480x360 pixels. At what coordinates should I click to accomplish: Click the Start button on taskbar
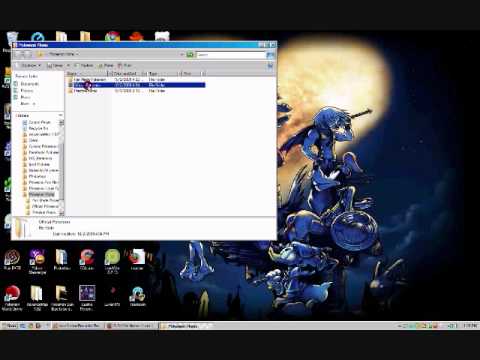(x=10, y=326)
